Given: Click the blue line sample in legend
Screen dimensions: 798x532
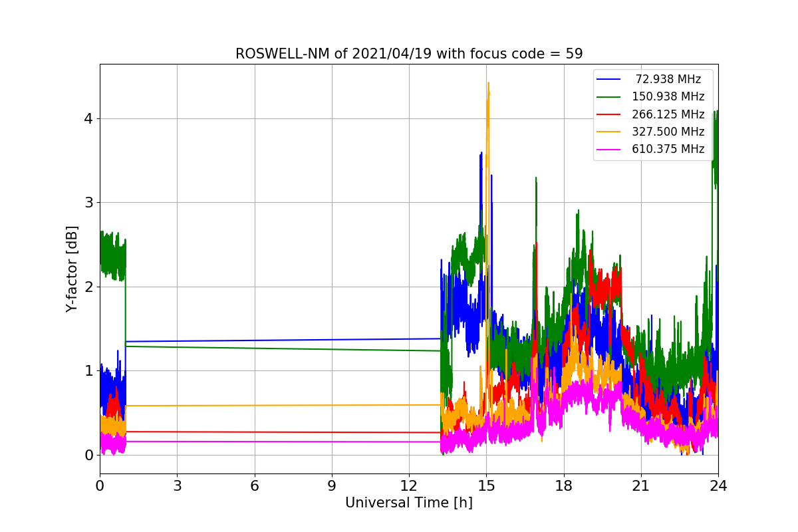Looking at the screenshot, I should tap(609, 79).
